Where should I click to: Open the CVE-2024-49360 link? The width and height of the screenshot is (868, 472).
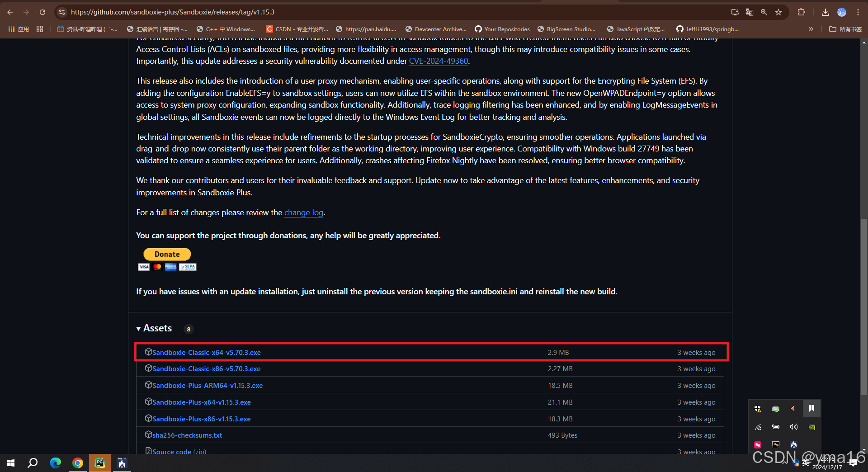[x=438, y=61]
